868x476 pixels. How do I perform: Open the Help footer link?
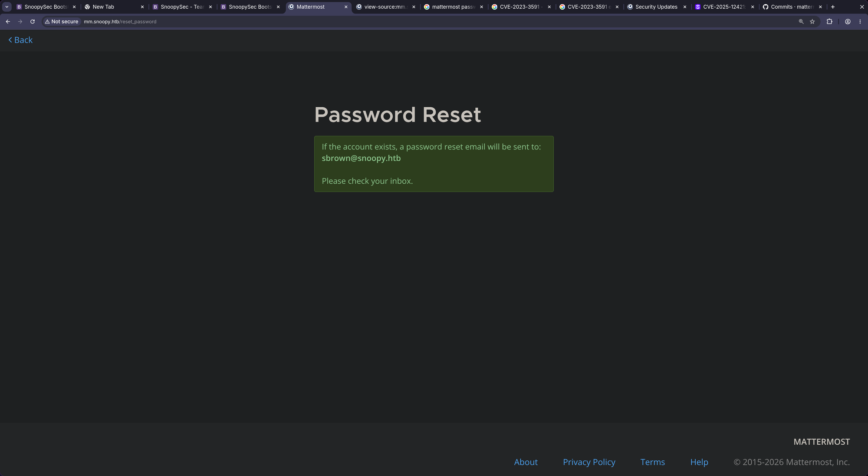coord(699,462)
